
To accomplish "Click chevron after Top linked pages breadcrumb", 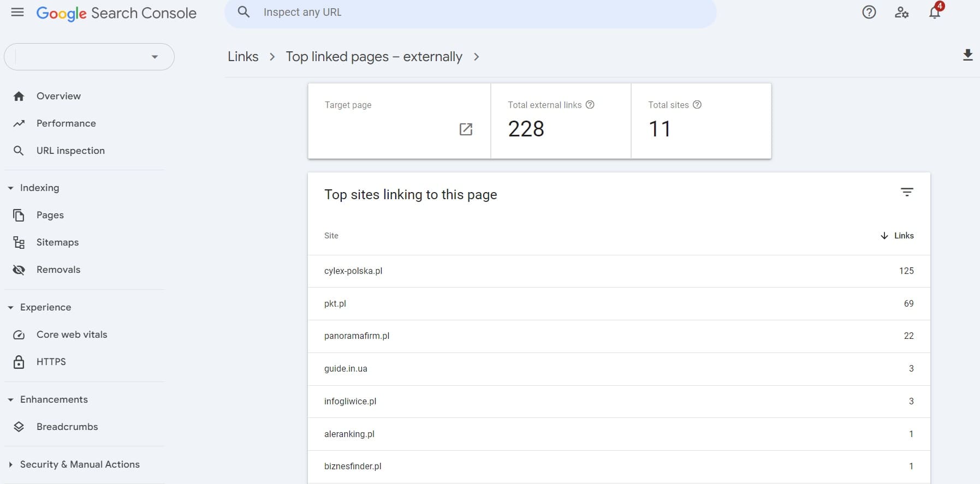I will pyautogui.click(x=476, y=57).
